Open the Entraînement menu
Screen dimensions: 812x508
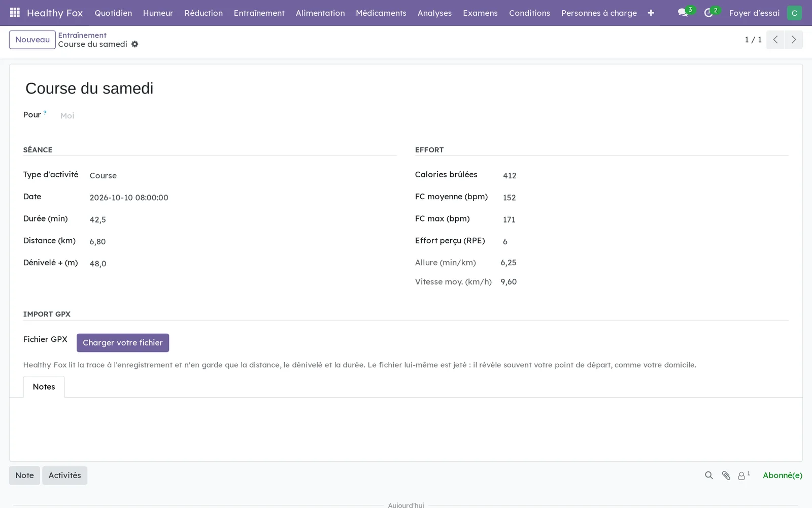tap(259, 13)
